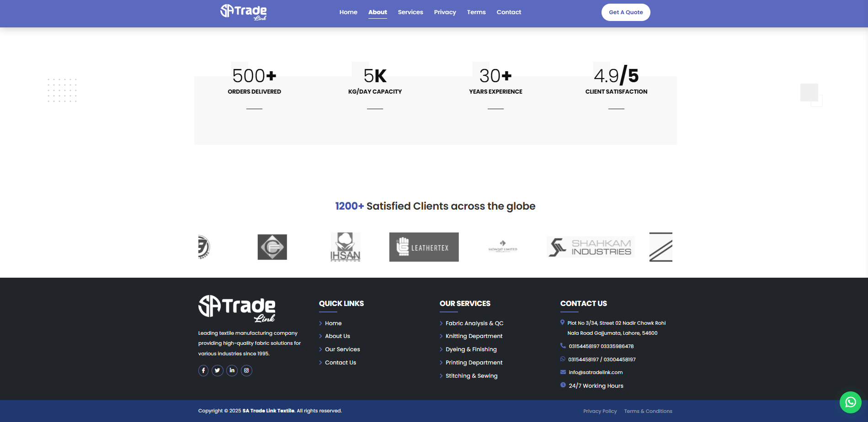Open the Facebook social icon in footer
The width and height of the screenshot is (868, 422).
[203, 370]
